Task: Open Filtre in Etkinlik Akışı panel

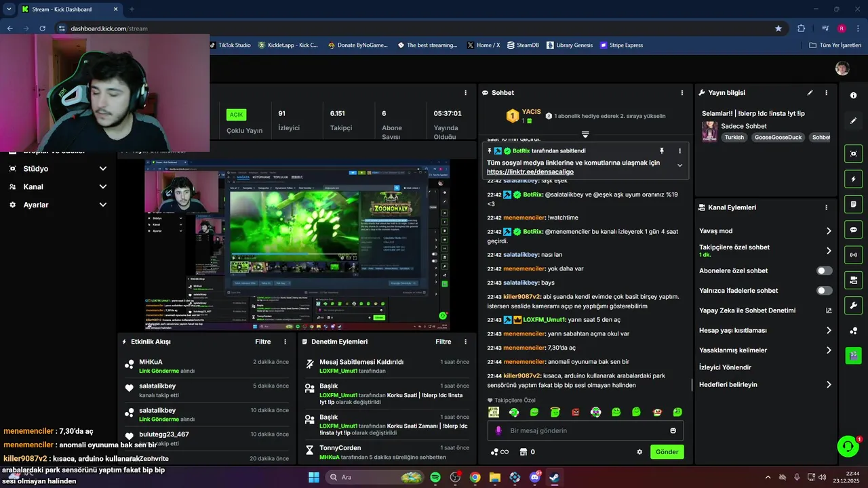Action: point(262,342)
